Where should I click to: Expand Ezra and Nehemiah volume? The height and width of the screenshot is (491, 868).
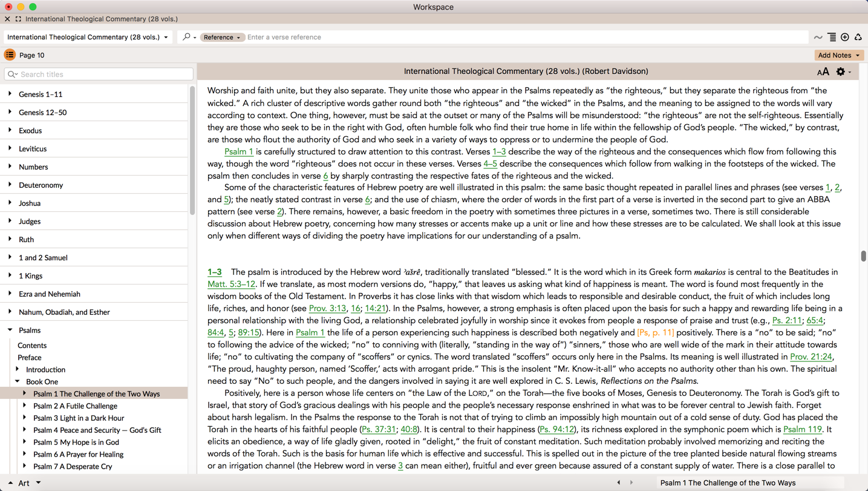point(10,294)
